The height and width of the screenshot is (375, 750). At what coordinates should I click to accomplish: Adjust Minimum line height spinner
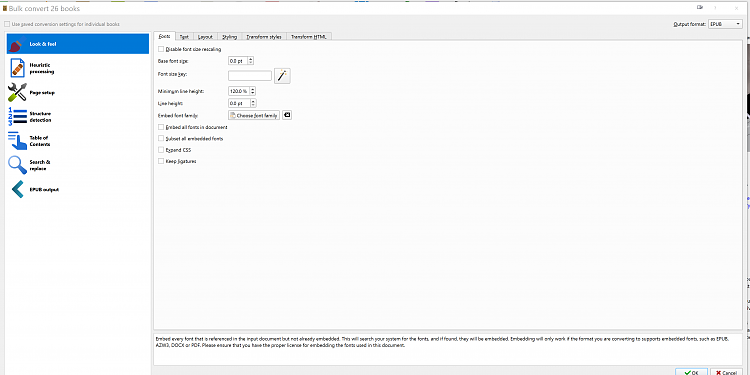tap(242, 90)
